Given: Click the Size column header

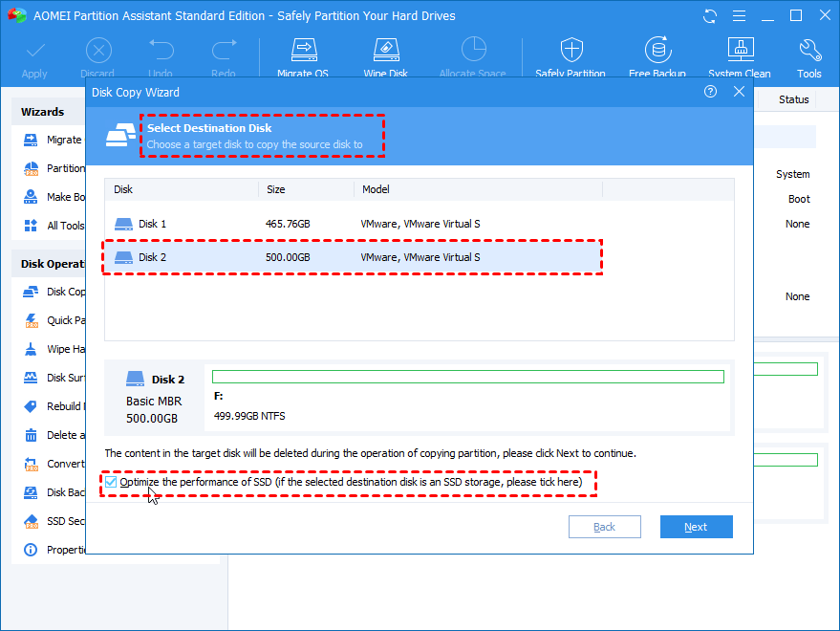Looking at the screenshot, I should pos(307,189).
